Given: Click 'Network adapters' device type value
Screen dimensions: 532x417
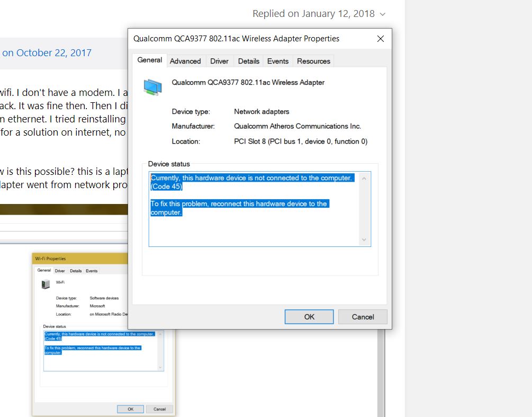Looking at the screenshot, I should click(x=262, y=112).
